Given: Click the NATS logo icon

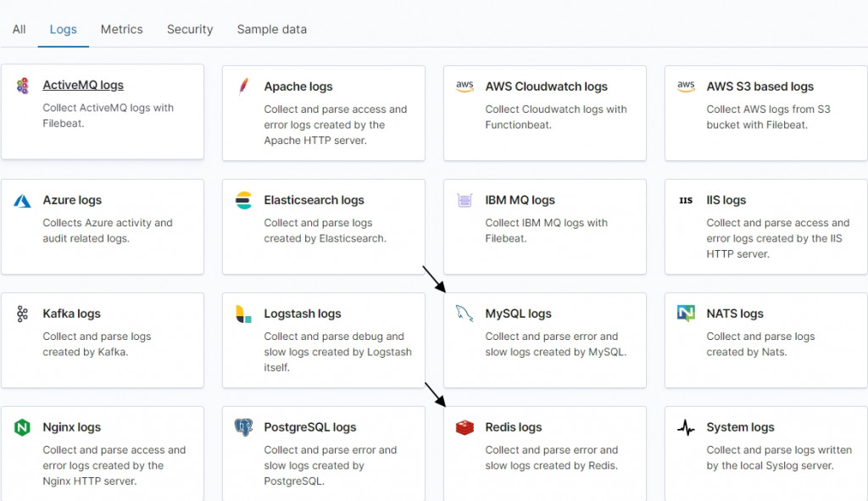Looking at the screenshot, I should 686,315.
